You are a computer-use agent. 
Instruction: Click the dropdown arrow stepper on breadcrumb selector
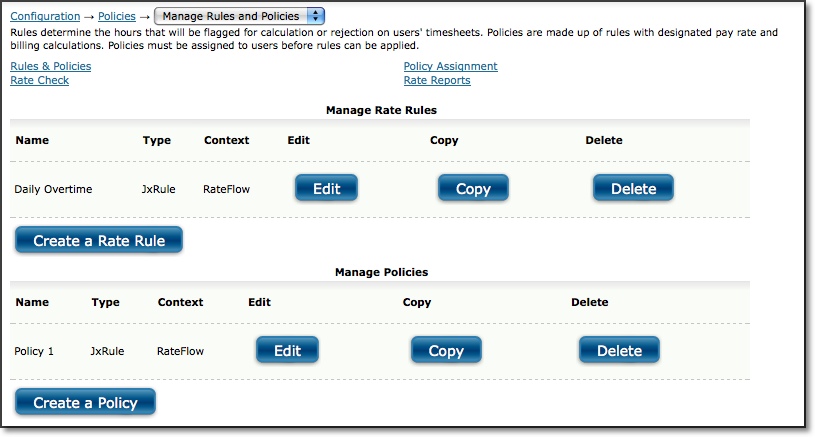pyautogui.click(x=315, y=16)
